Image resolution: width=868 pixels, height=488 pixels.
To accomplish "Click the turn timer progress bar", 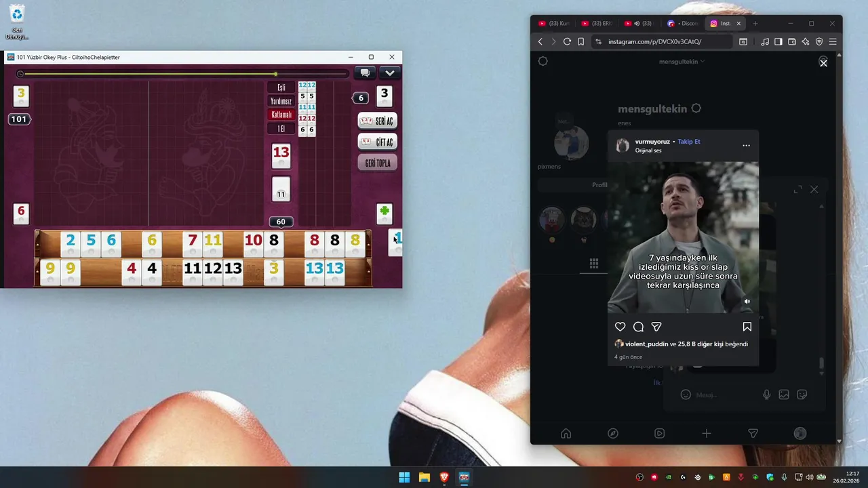I will pos(186,74).
